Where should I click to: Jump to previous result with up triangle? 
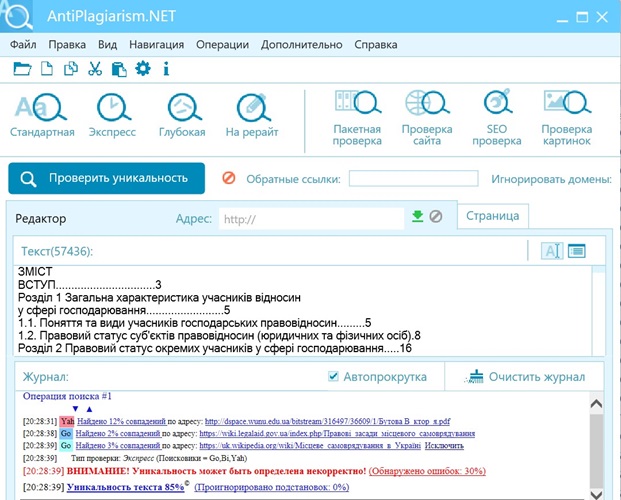[x=90, y=408]
